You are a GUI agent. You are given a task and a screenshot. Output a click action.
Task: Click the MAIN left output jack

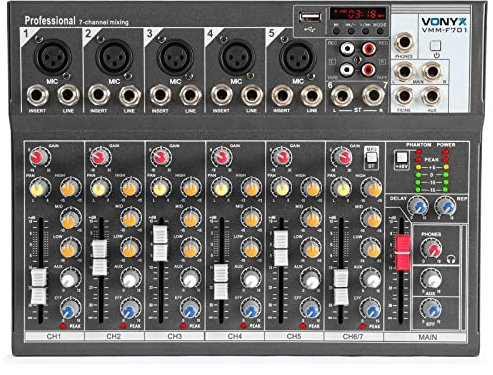pos(404,71)
